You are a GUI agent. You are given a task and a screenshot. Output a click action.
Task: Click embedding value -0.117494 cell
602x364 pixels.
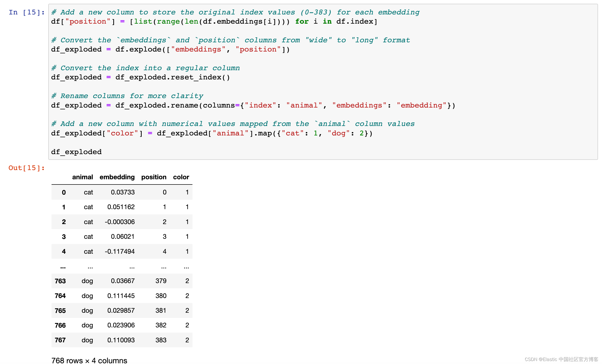coord(120,251)
